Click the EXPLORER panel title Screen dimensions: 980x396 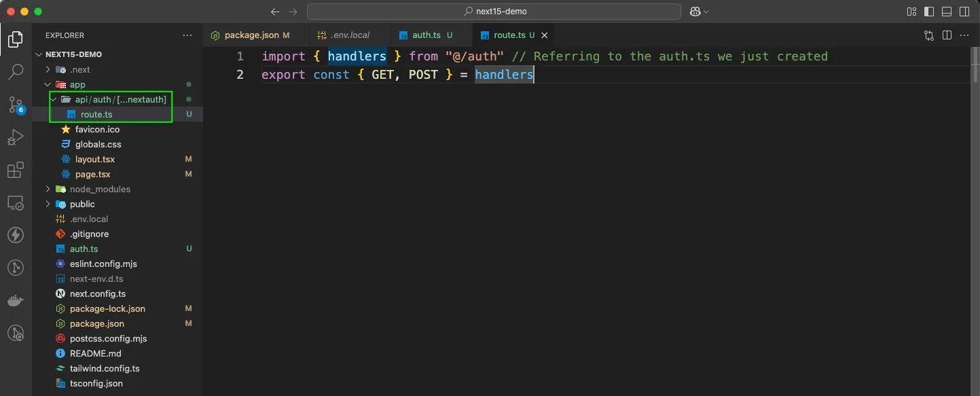65,35
